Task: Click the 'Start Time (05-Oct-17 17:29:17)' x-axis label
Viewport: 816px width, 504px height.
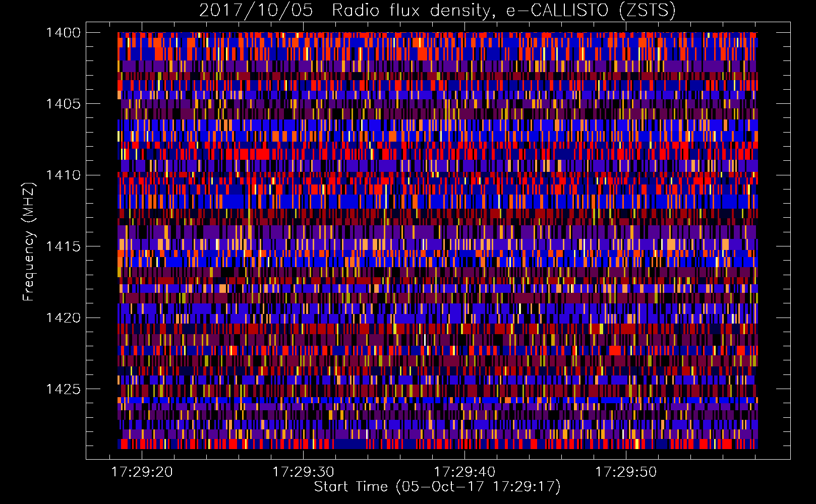Action: [437, 487]
